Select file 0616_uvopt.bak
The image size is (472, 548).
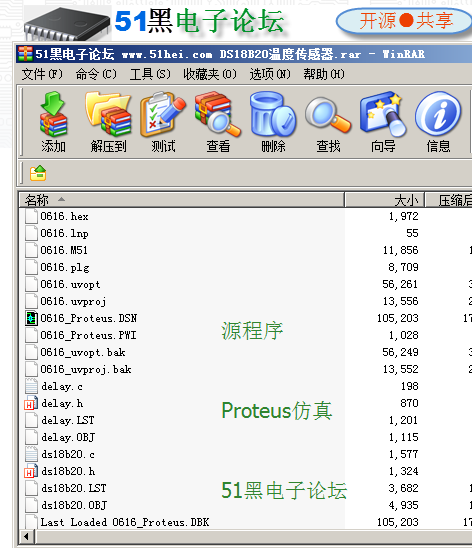point(83,352)
